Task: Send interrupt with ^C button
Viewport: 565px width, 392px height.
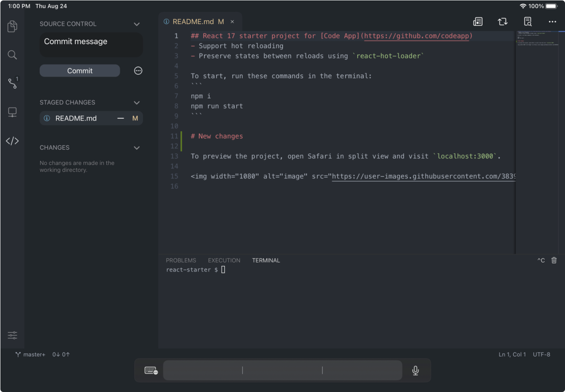Action: click(x=541, y=260)
